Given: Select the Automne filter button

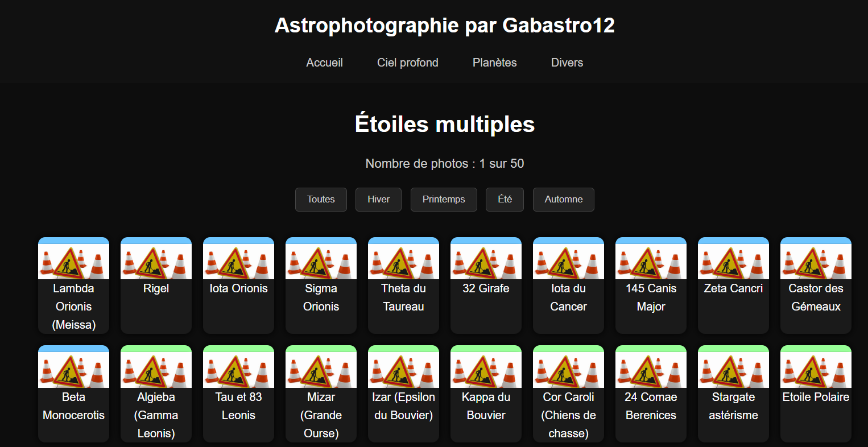Looking at the screenshot, I should tap(563, 200).
